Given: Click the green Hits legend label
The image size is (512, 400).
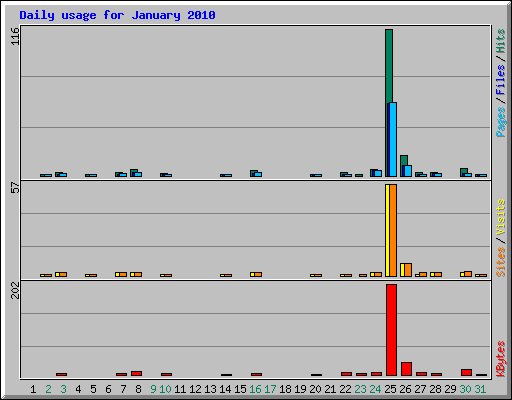Looking at the screenshot, I should (500, 41).
